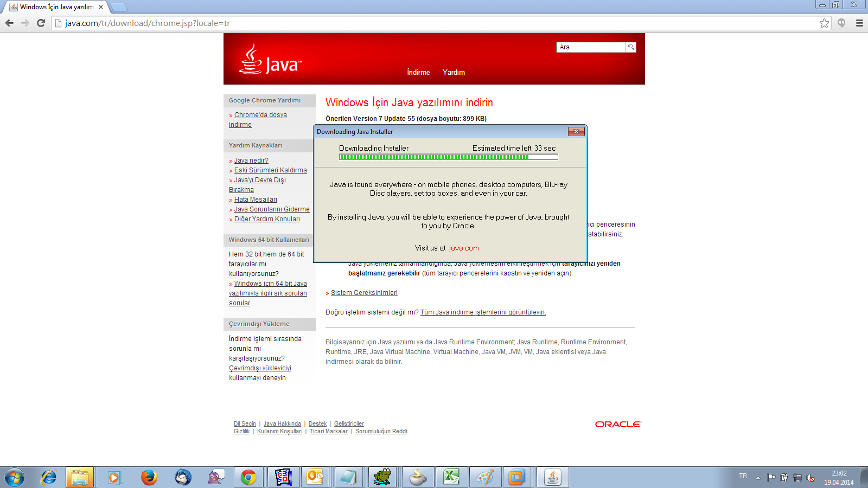Close the Downloading Java Installer dialog

click(x=576, y=131)
